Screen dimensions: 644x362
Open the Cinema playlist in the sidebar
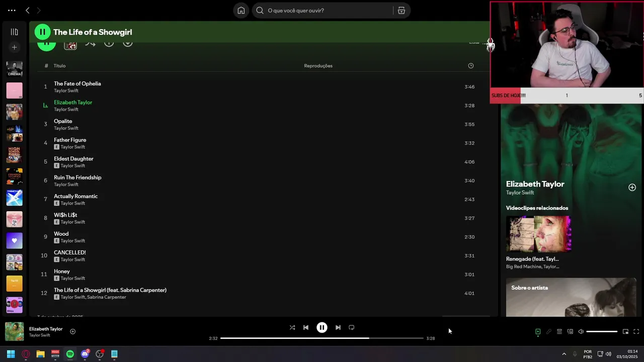click(x=14, y=69)
